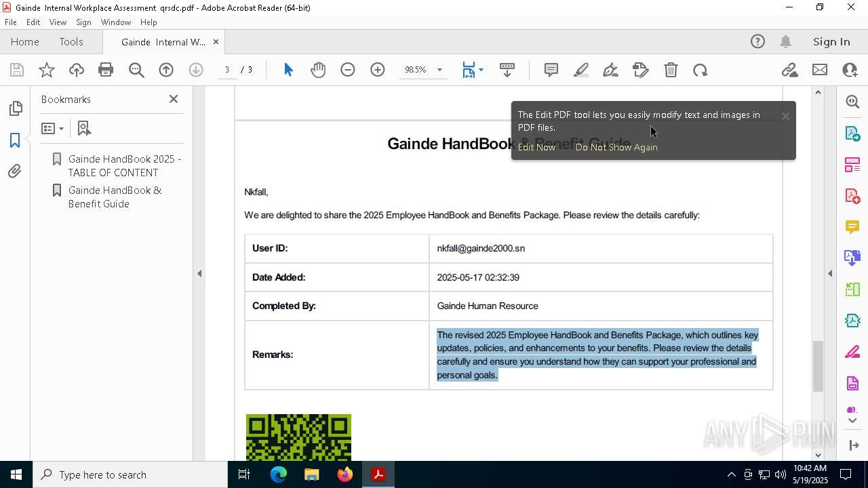Open fit page options
868x488 pixels.
[x=472, y=70]
